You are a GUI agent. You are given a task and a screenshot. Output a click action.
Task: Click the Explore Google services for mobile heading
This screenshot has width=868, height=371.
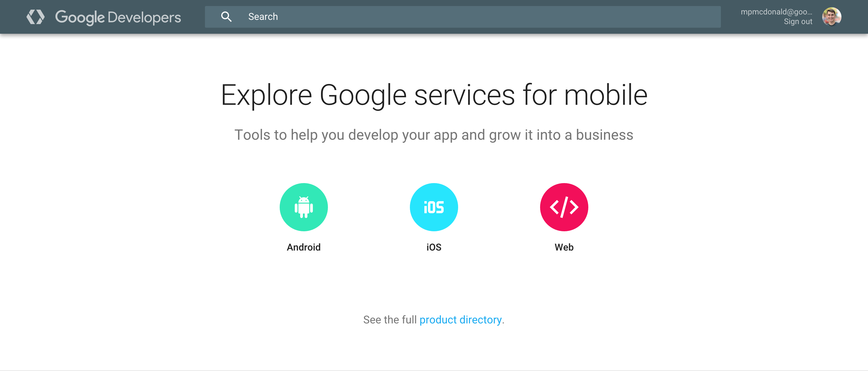click(x=434, y=95)
